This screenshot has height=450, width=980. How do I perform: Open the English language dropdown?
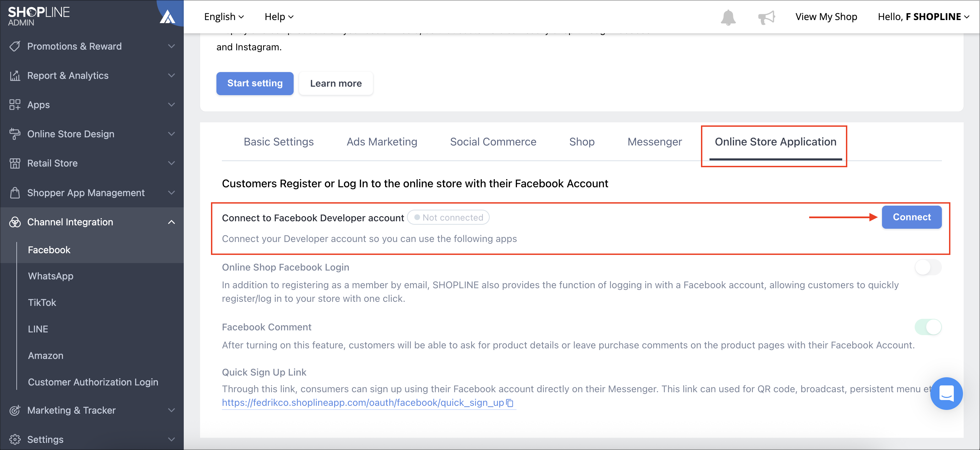[224, 17]
